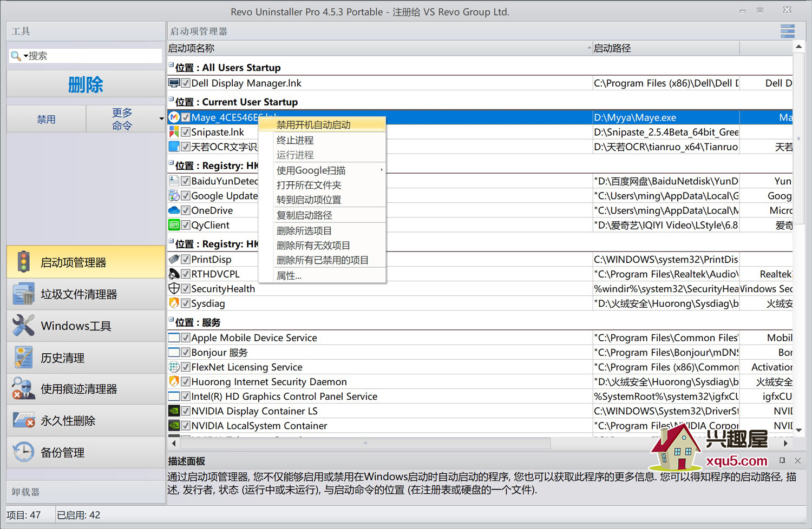This screenshot has height=529, width=812.
Task: Click the 天若OCR blue row icon
Action: click(174, 147)
